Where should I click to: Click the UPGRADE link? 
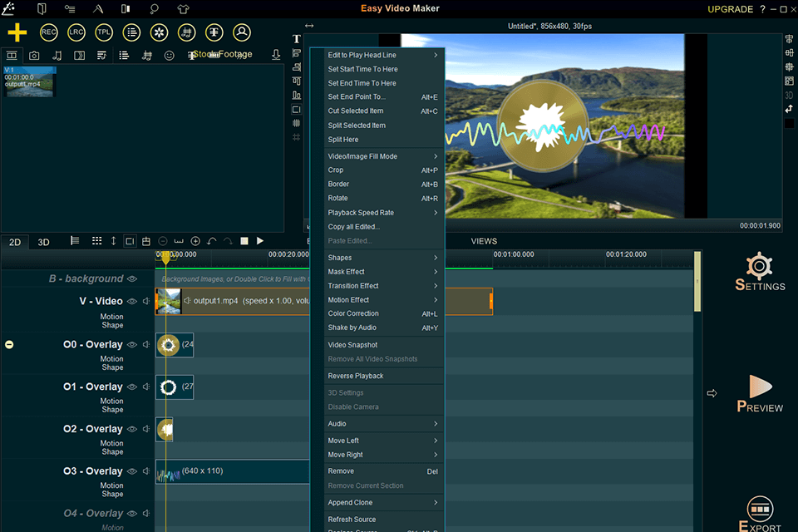[730, 9]
